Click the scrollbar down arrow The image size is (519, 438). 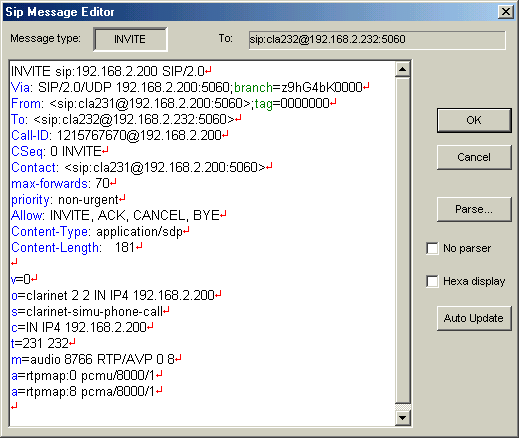click(x=403, y=418)
